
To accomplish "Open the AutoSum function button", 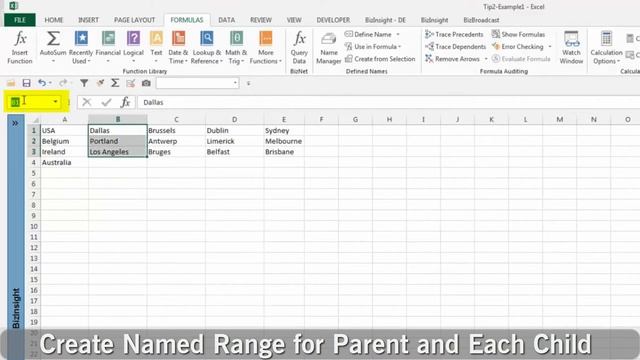I will click(x=53, y=47).
